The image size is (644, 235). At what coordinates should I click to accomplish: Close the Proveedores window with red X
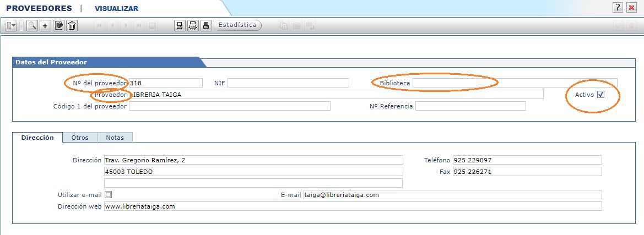pyautogui.click(x=631, y=8)
